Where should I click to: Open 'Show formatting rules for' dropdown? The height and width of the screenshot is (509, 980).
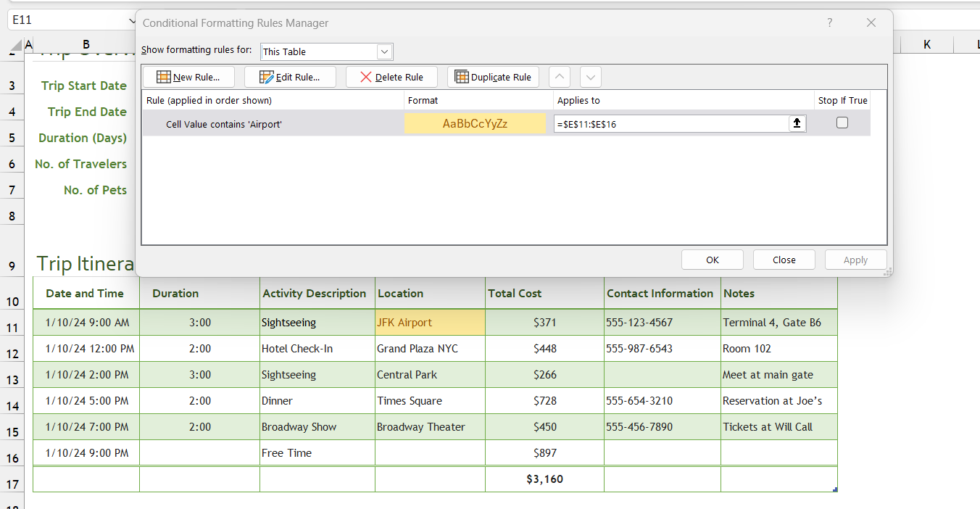(385, 51)
